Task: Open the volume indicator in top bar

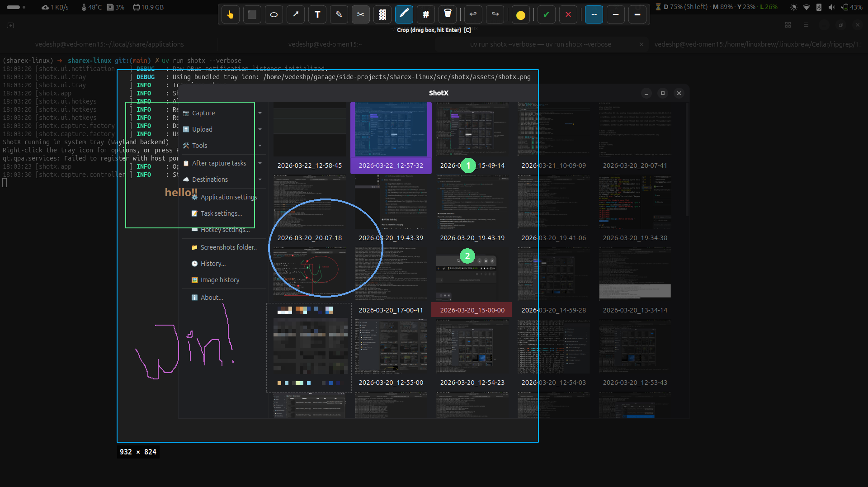Action: (831, 7)
